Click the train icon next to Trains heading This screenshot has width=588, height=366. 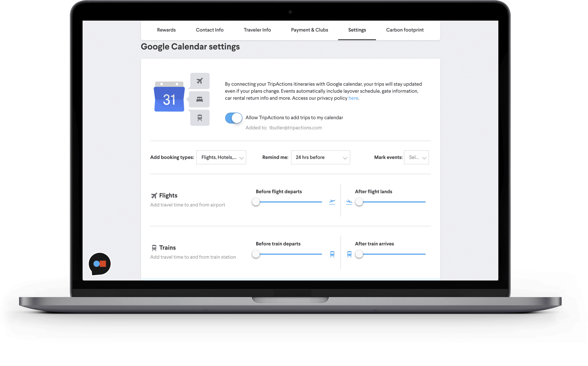click(154, 248)
